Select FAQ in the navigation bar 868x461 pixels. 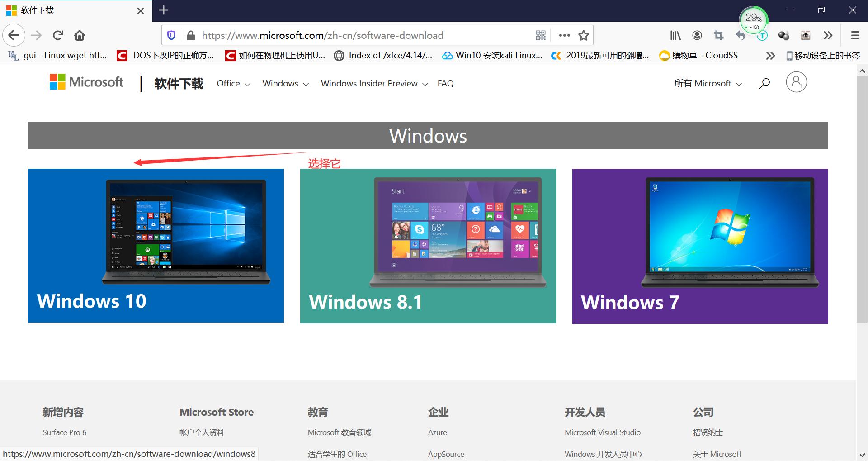(446, 83)
